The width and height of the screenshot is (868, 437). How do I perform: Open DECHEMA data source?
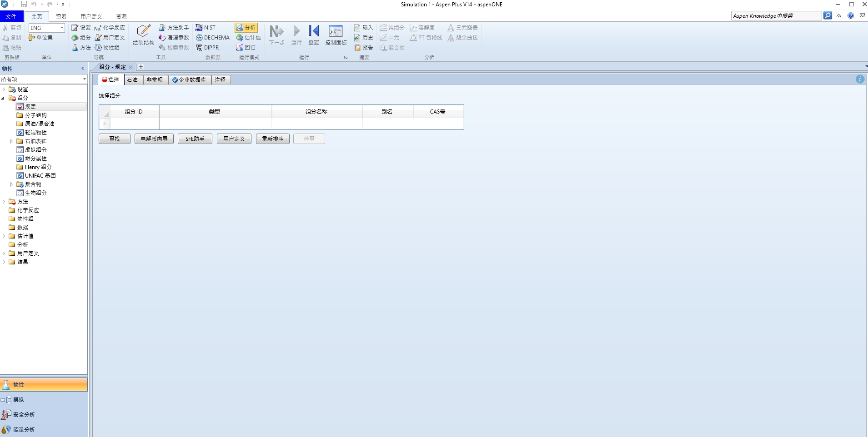(212, 38)
